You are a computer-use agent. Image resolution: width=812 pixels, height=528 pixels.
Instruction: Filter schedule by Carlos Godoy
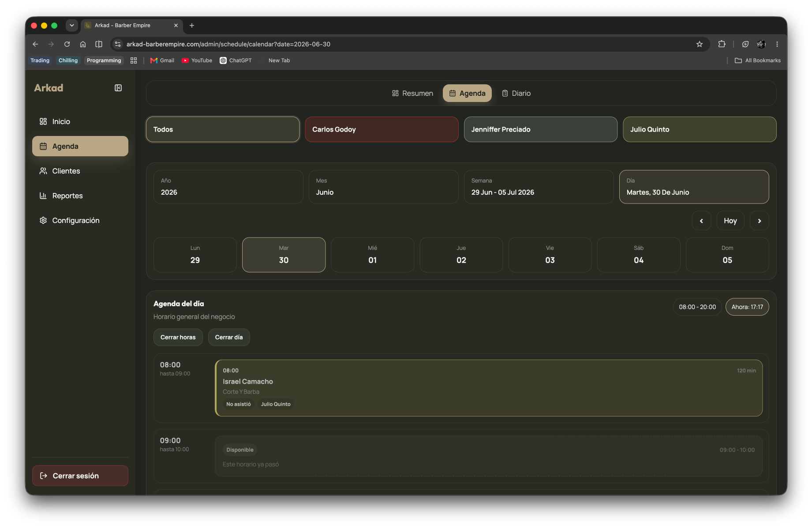[x=382, y=129]
